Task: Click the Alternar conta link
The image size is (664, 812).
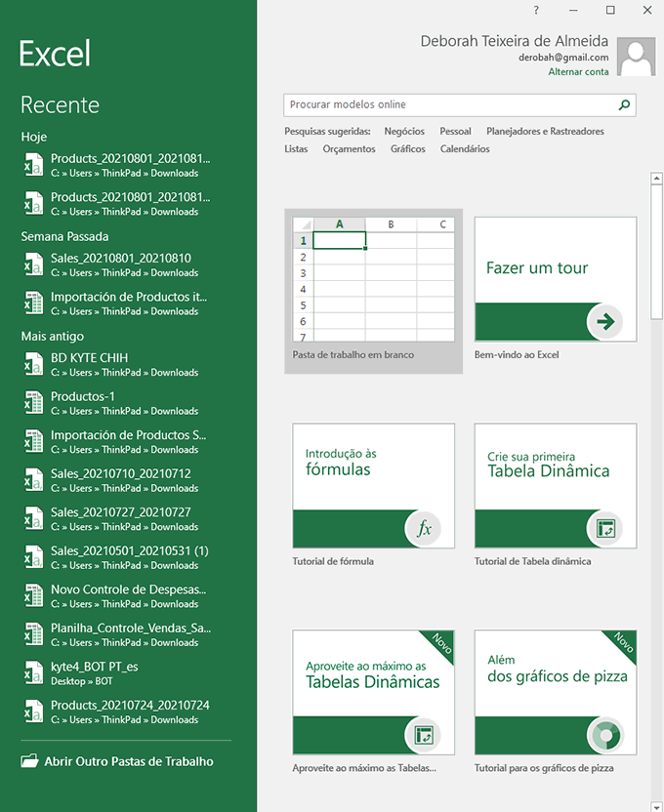Action: point(578,72)
